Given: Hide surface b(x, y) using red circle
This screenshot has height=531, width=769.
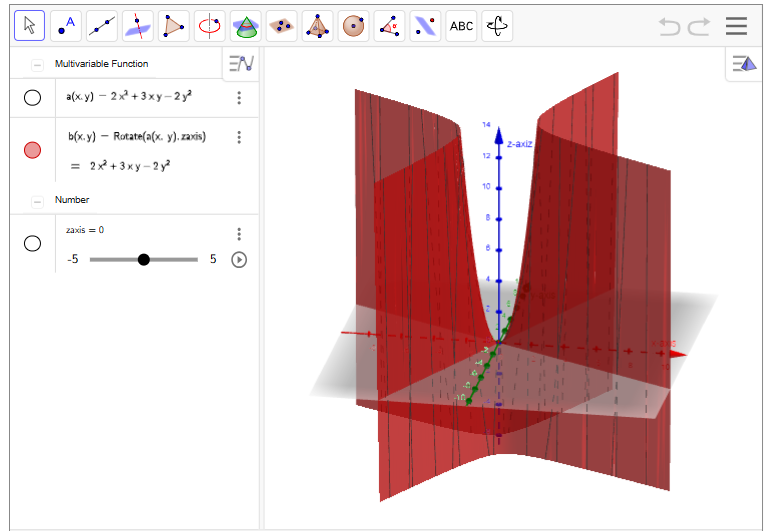Looking at the screenshot, I should coord(32,150).
